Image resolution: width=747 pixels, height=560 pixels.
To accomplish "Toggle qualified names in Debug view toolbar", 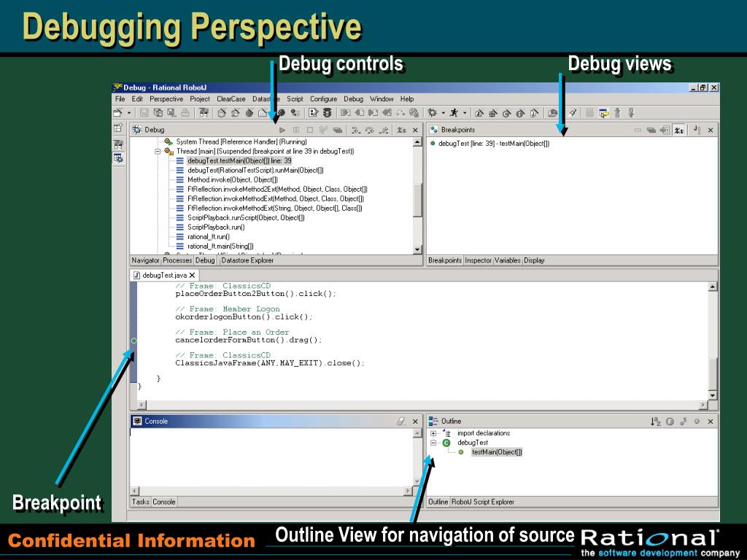I will [402, 130].
